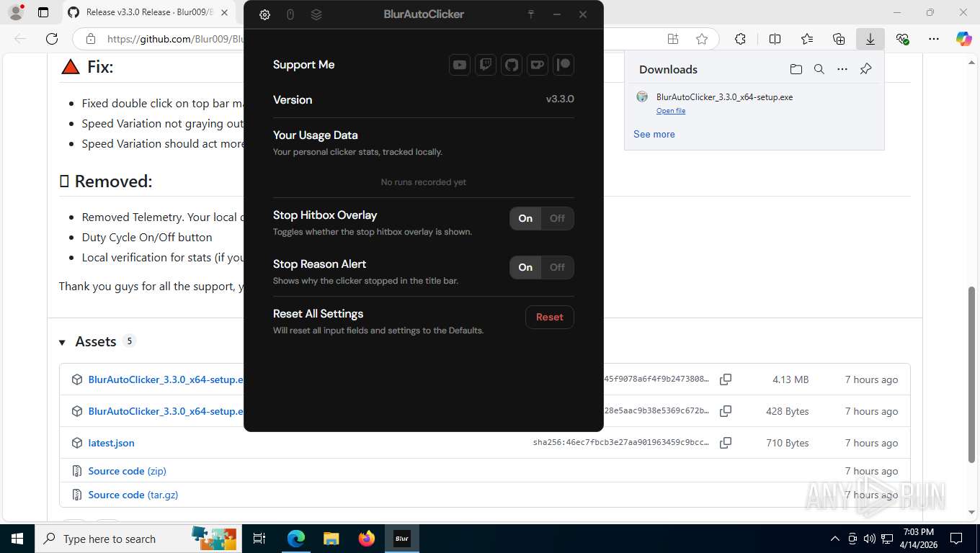Click See more in Downloads panel
Viewport: 980px width, 553px height.
(654, 134)
